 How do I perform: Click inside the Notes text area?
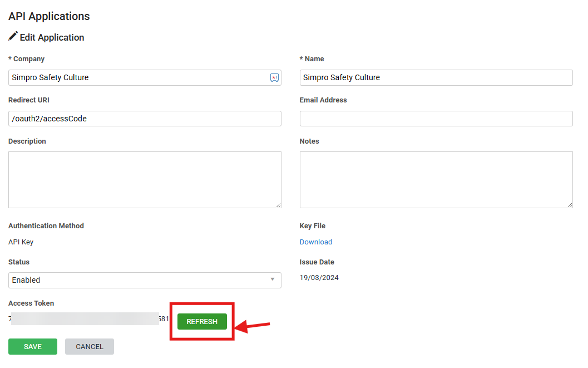click(436, 180)
